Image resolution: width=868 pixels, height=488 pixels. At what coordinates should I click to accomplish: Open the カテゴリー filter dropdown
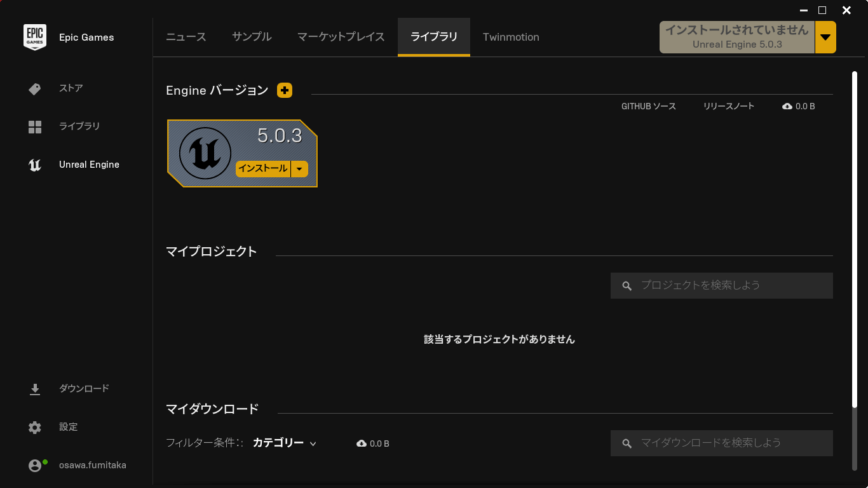(x=285, y=443)
